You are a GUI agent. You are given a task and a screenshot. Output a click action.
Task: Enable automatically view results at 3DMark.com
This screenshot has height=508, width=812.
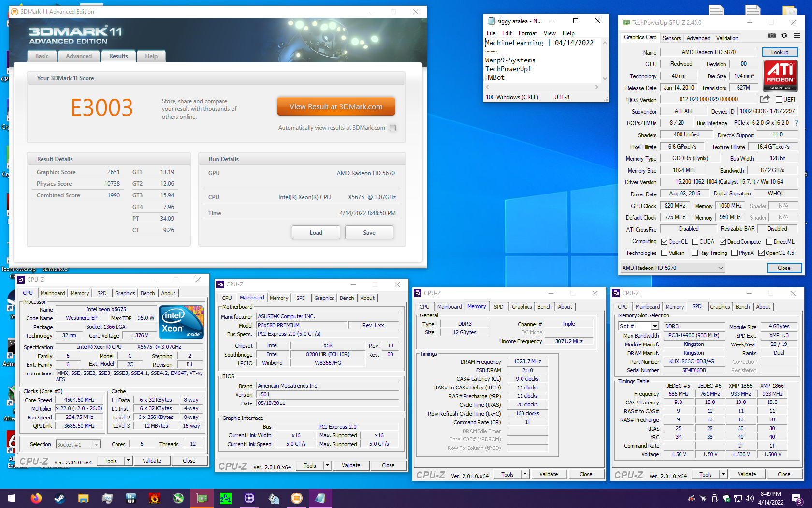(392, 128)
